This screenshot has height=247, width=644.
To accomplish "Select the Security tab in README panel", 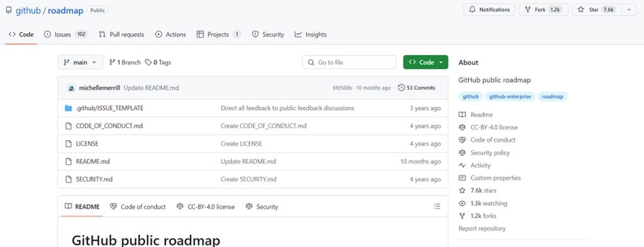I will (x=262, y=207).
